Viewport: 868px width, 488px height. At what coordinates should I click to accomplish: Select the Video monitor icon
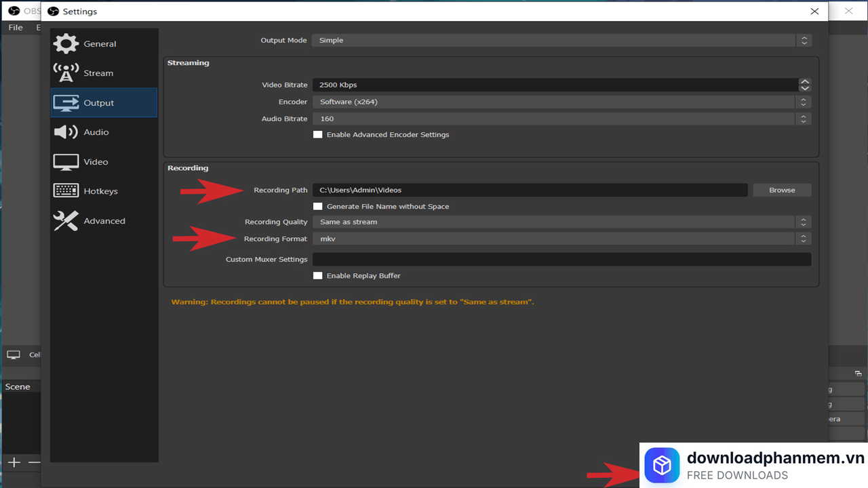[x=66, y=162]
